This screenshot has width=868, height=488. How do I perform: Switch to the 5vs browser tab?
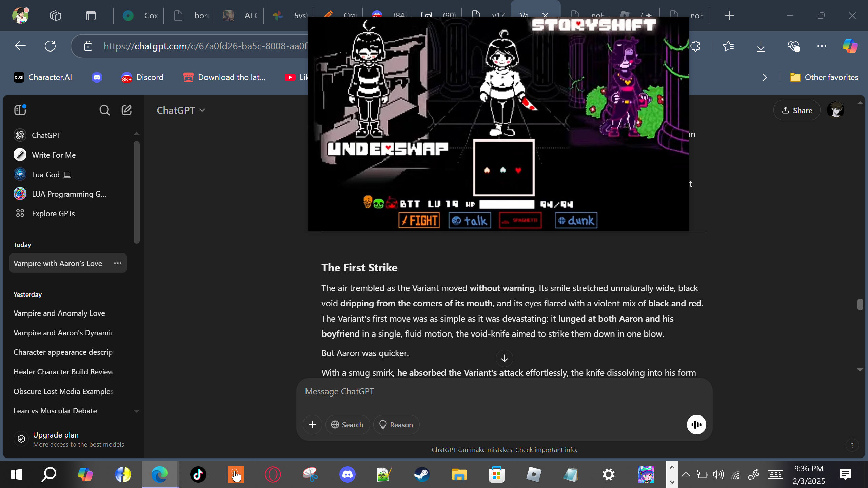(x=289, y=16)
